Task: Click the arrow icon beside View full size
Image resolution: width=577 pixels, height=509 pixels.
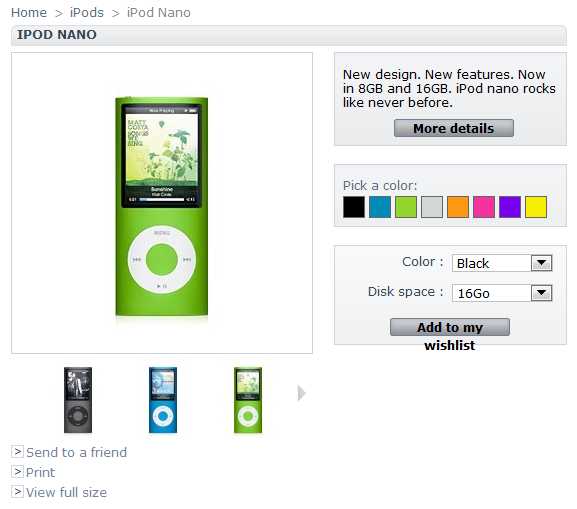Action: (x=17, y=491)
